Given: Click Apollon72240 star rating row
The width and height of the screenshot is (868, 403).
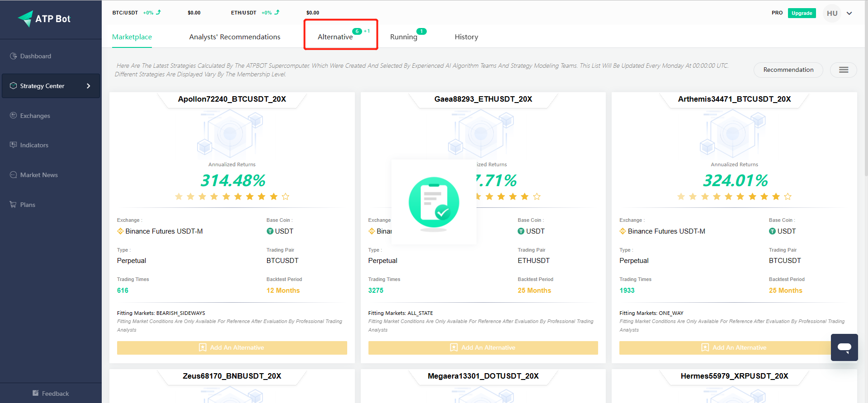Looking at the screenshot, I should coord(232,197).
